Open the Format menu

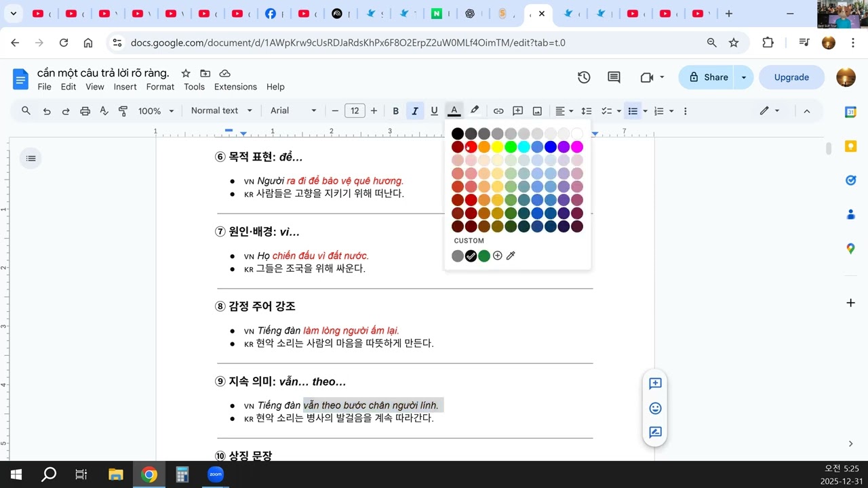pyautogui.click(x=160, y=87)
